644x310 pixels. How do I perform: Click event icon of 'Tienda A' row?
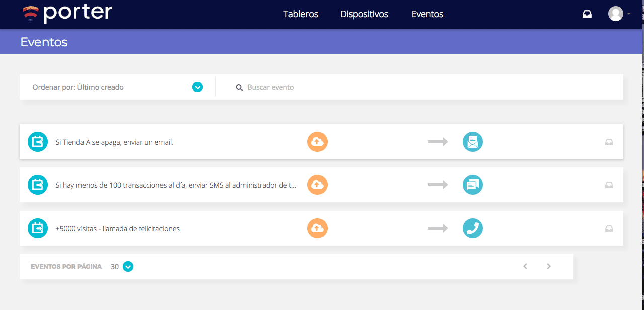pyautogui.click(x=38, y=142)
